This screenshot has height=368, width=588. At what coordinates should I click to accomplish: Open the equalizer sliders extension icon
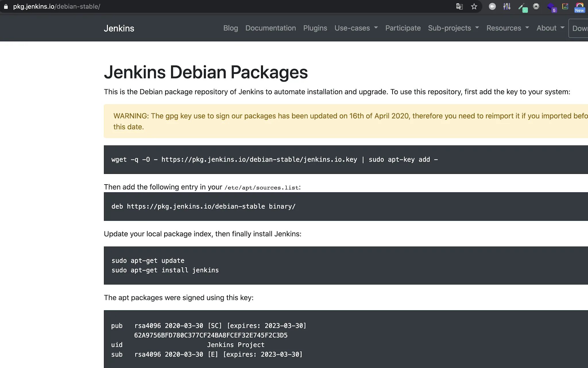point(507,6)
